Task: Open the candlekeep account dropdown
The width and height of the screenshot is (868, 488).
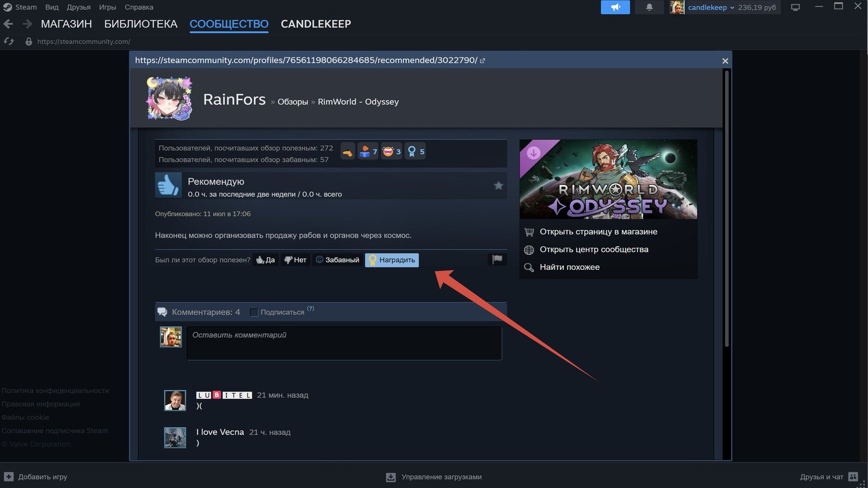Action: pos(711,7)
